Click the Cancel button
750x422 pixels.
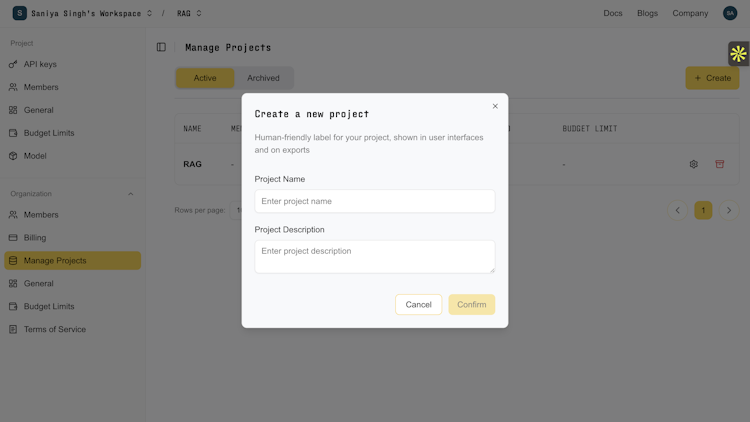tap(419, 305)
